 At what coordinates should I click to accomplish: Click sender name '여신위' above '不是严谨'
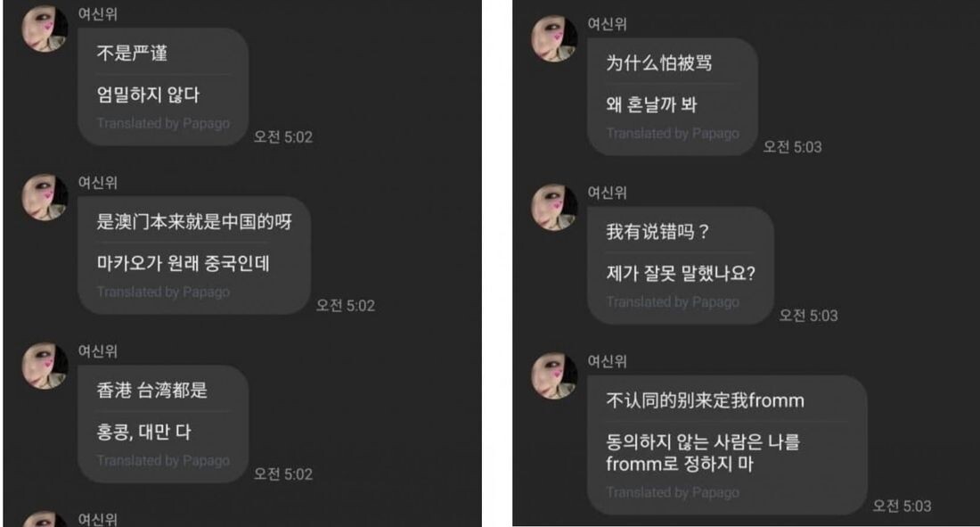pyautogui.click(x=97, y=13)
